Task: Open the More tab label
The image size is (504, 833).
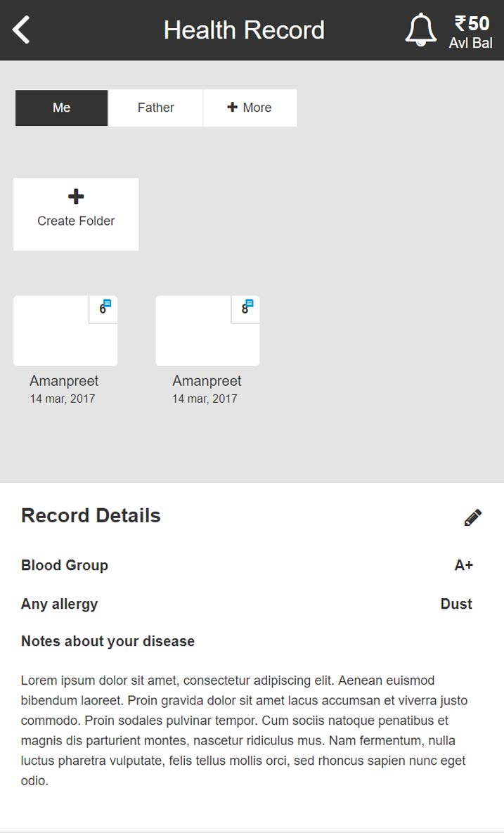Action: click(257, 108)
